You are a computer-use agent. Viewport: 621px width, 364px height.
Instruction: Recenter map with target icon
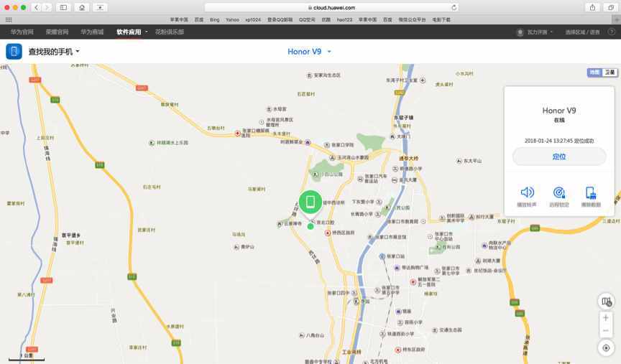click(x=606, y=348)
